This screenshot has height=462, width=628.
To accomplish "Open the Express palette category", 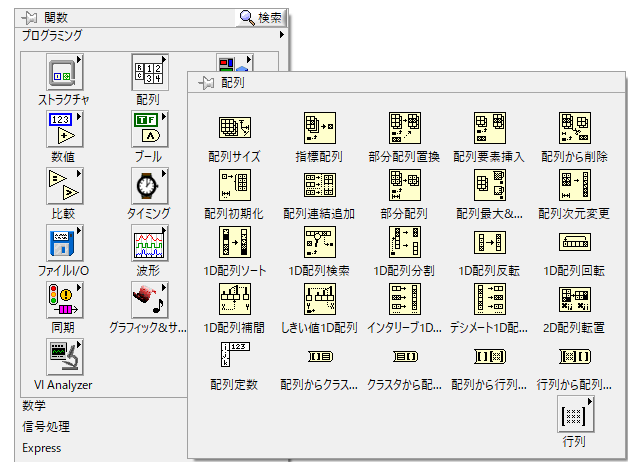I will pos(42,448).
